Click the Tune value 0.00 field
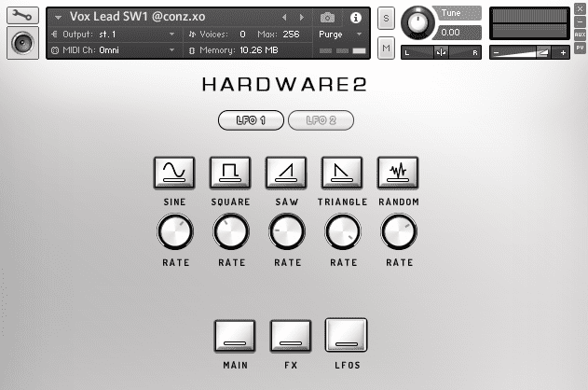 [457, 33]
